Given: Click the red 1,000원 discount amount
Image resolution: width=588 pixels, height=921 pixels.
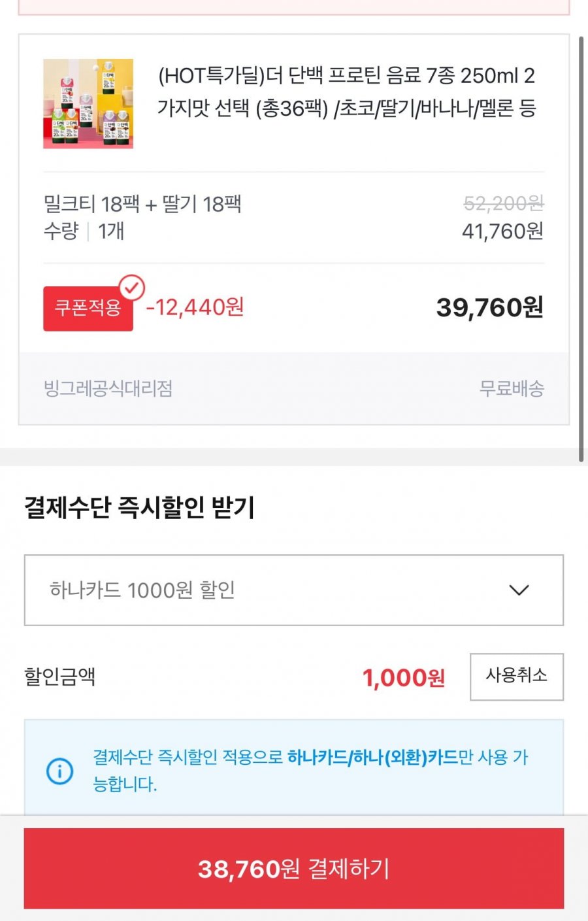Looking at the screenshot, I should pyautogui.click(x=403, y=678).
